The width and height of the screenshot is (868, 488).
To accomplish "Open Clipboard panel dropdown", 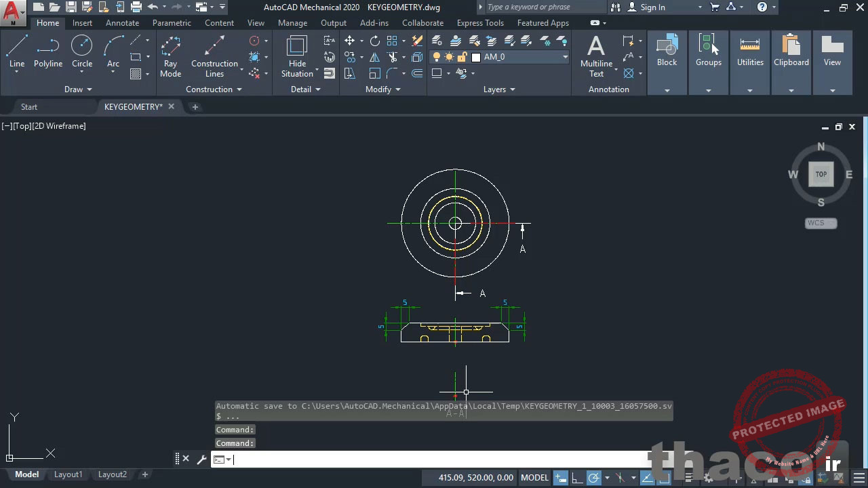I will (x=791, y=90).
